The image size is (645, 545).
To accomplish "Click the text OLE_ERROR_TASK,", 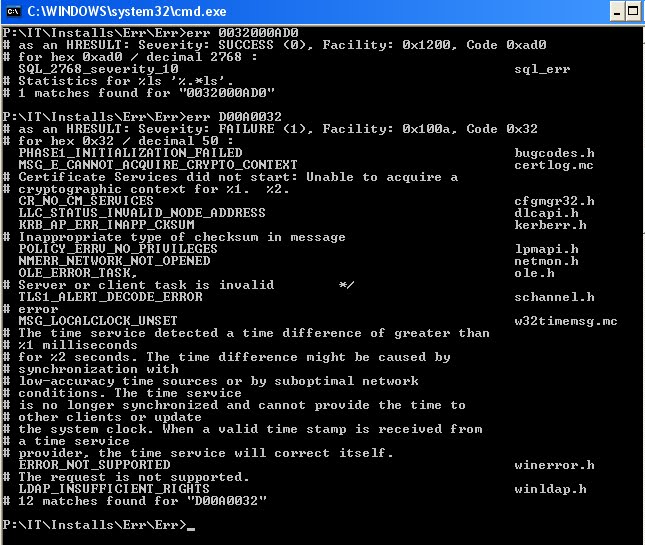I will (78, 273).
